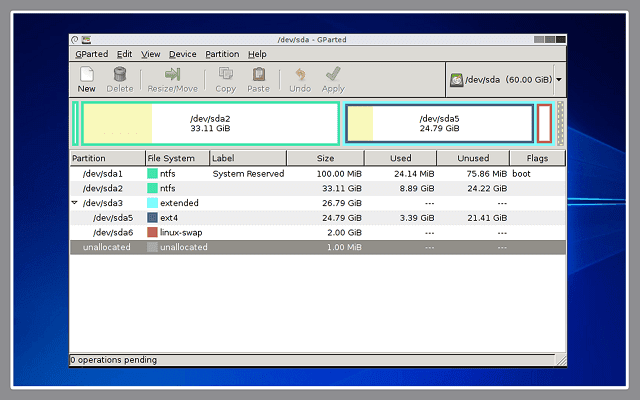Viewport: 640px width, 400px height.
Task: Click the 33.11 GiB size cell in table
Action: [x=342, y=189]
